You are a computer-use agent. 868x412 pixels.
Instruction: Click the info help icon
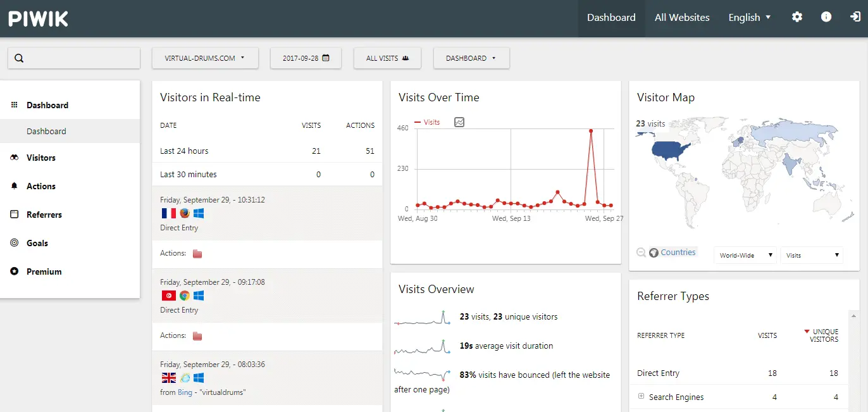pos(826,17)
